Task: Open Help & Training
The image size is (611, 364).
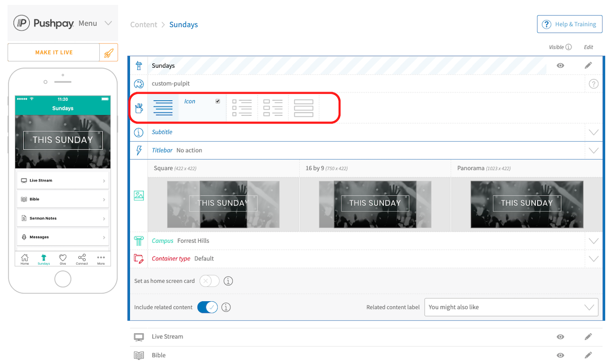Action: click(570, 24)
